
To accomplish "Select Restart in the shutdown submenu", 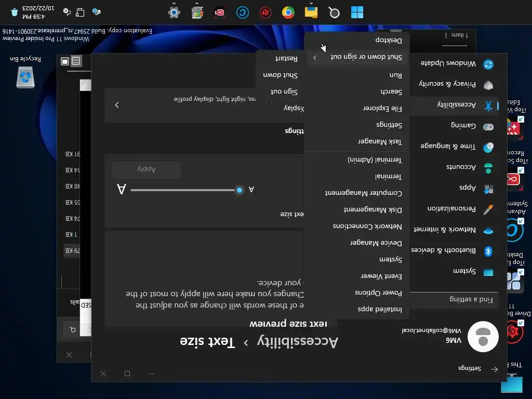I will pyautogui.click(x=280, y=58).
